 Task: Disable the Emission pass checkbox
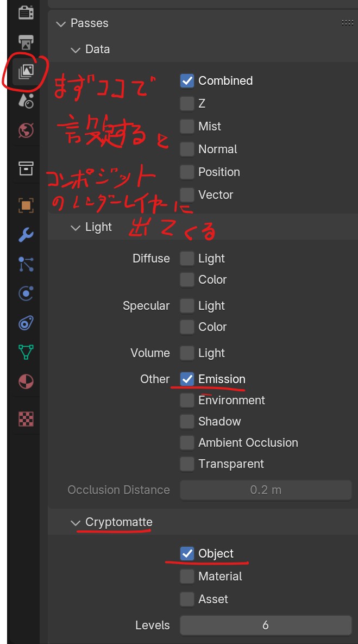(x=187, y=379)
